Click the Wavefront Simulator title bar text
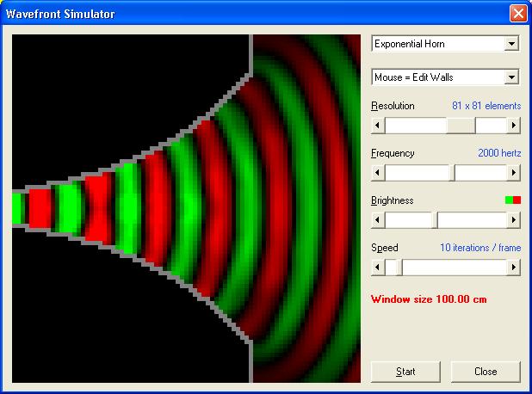The image size is (532, 394). click(60, 14)
